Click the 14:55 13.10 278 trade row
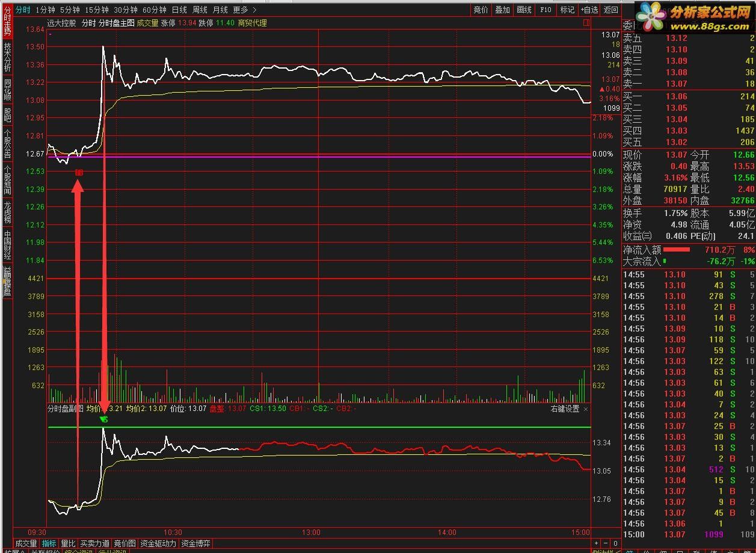756x553 pixels. 689,296
